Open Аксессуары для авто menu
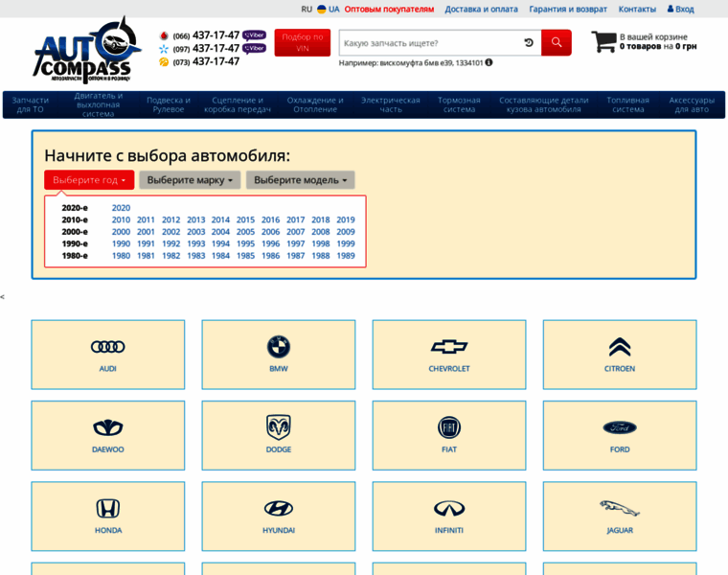The height and width of the screenshot is (575, 728). (692, 104)
